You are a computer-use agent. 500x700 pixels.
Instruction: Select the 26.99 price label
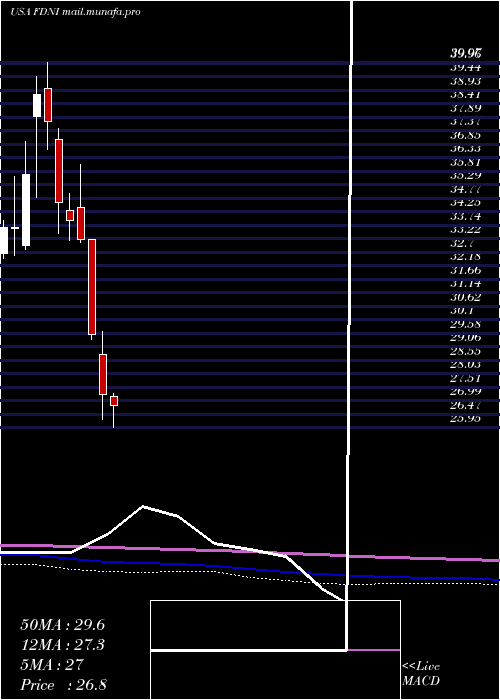tap(465, 392)
